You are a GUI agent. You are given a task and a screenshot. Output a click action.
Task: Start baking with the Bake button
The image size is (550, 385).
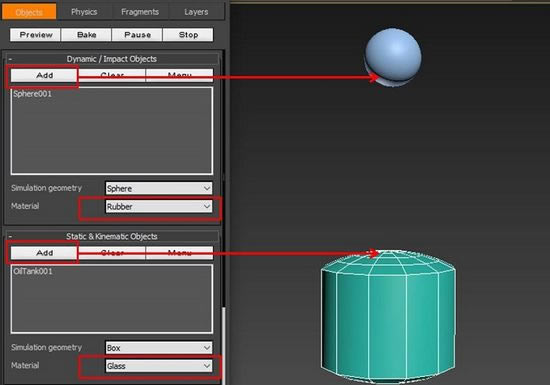pyautogui.click(x=86, y=35)
